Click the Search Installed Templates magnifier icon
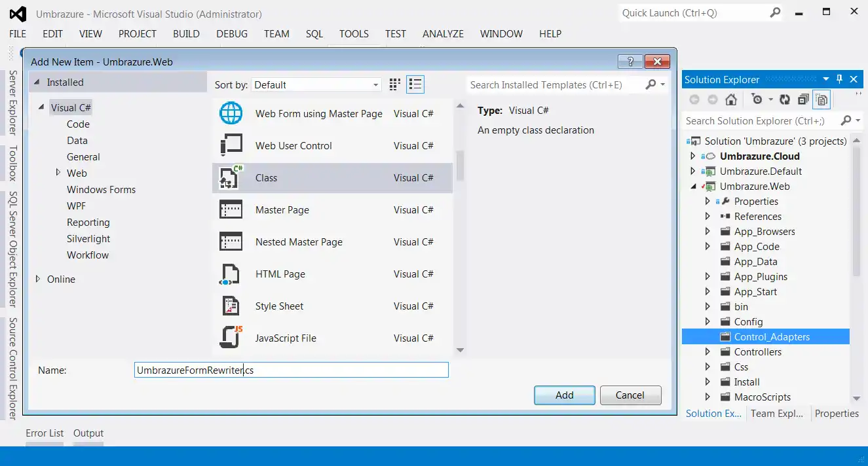Screen dimensions: 868x466 point(651,84)
